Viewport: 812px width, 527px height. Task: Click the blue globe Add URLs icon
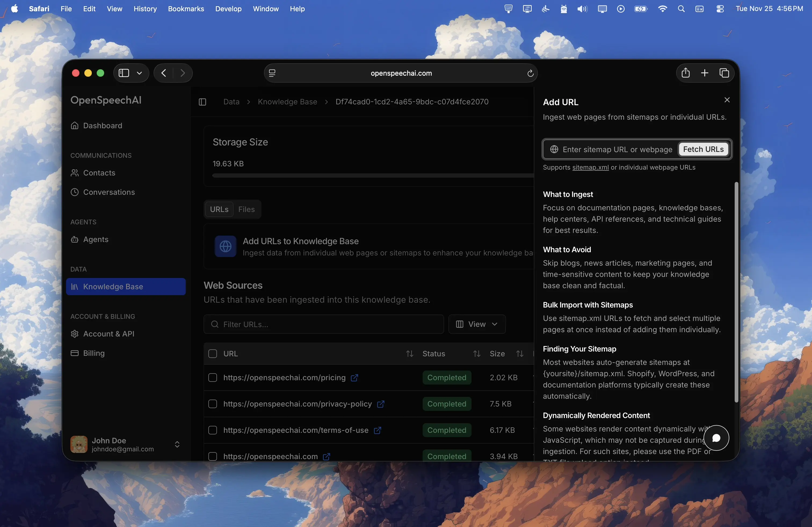click(x=226, y=246)
